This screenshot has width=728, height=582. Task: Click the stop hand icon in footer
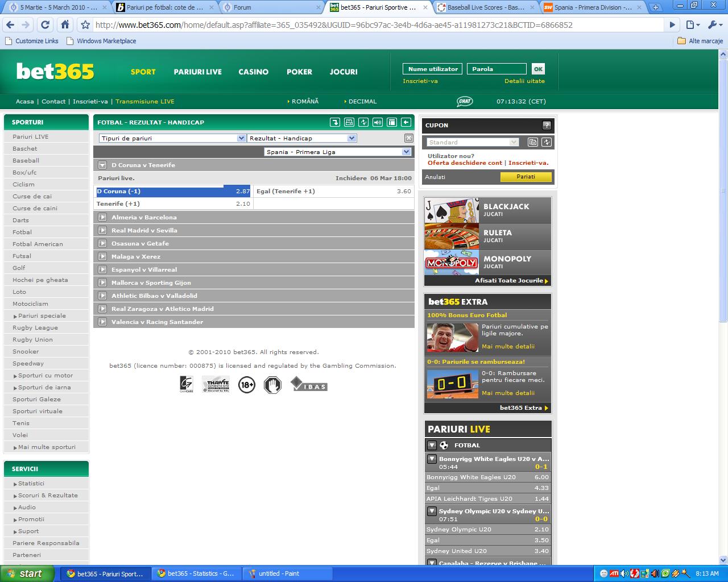click(273, 385)
